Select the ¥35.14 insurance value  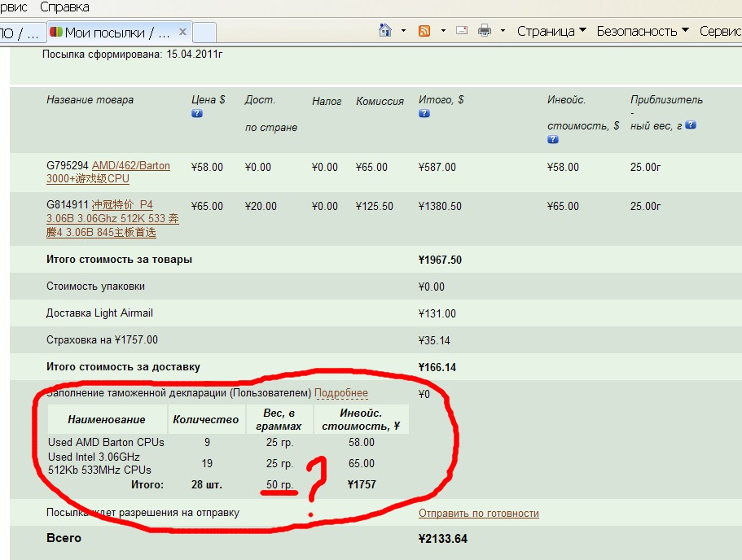[434, 340]
